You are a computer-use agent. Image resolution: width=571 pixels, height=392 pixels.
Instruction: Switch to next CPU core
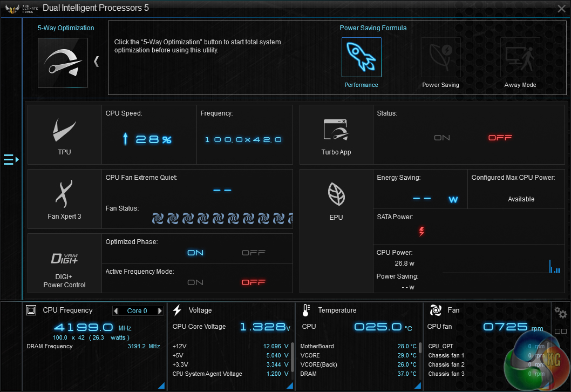(x=160, y=311)
